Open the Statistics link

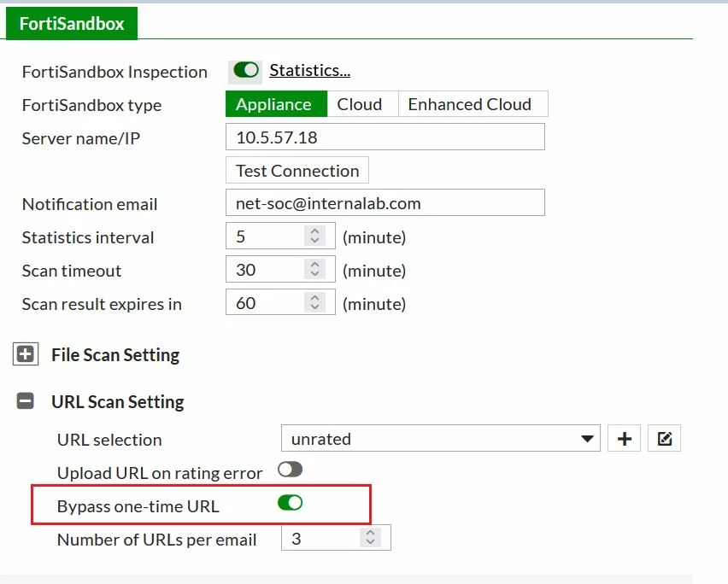point(309,71)
